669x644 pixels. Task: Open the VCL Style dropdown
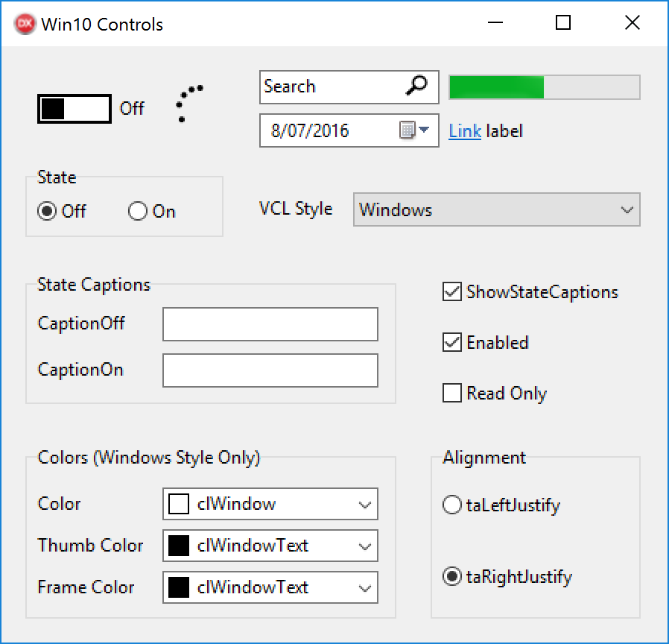tap(496, 210)
